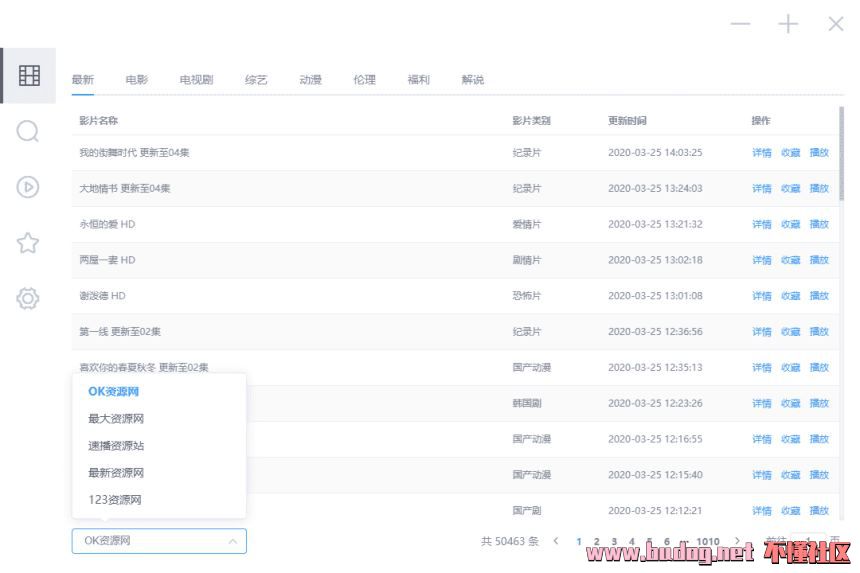Pick 速播资源站 from source options
The width and height of the screenshot is (860, 573).
[116, 446]
